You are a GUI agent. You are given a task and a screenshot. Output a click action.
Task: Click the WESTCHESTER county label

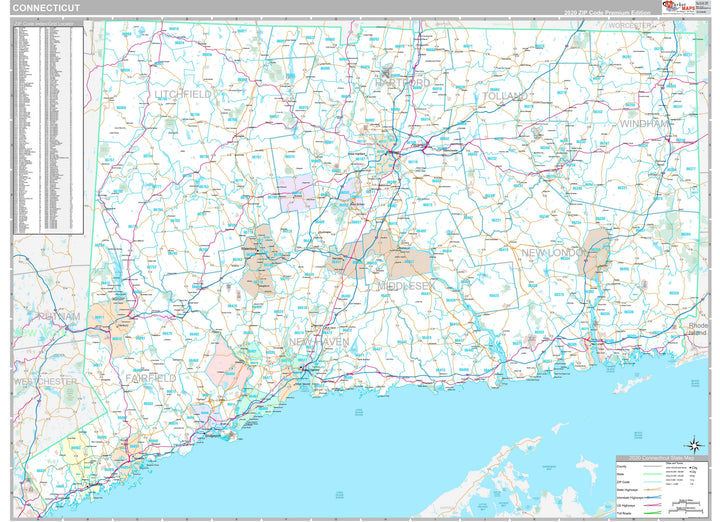coord(45,382)
